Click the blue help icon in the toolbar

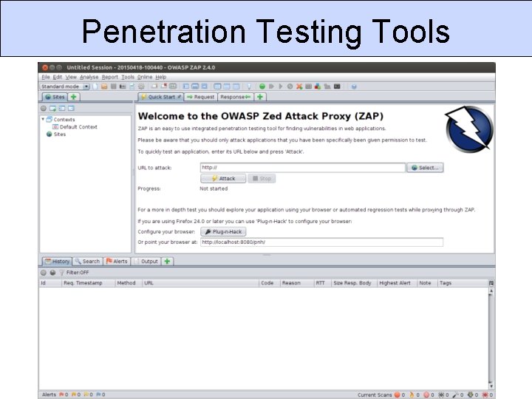354,86
